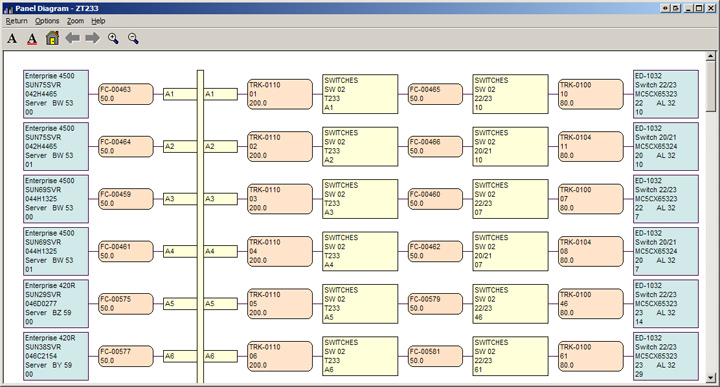Click the TRK-0110 02 trunk node
This screenshot has height=387, width=720.
tap(280, 146)
